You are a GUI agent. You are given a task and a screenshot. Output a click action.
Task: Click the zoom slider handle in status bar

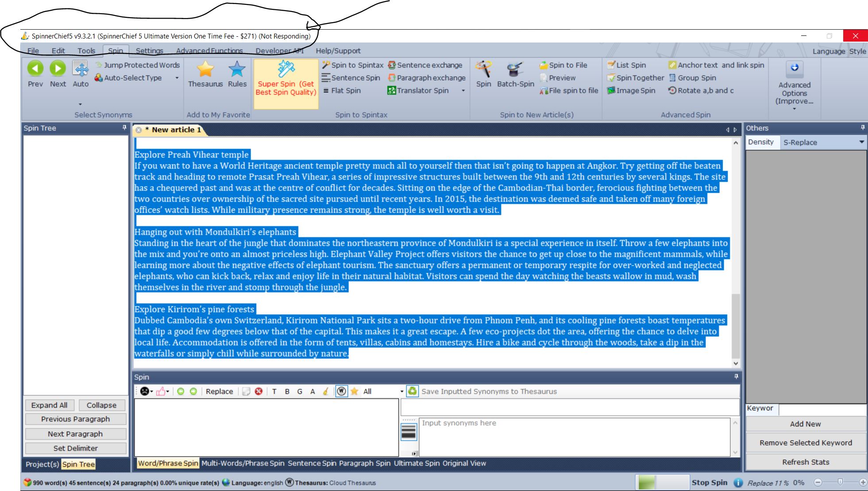tap(840, 482)
